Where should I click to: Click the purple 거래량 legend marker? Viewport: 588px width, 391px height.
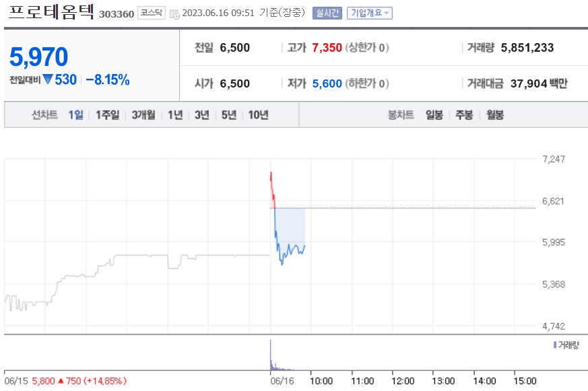554,345
